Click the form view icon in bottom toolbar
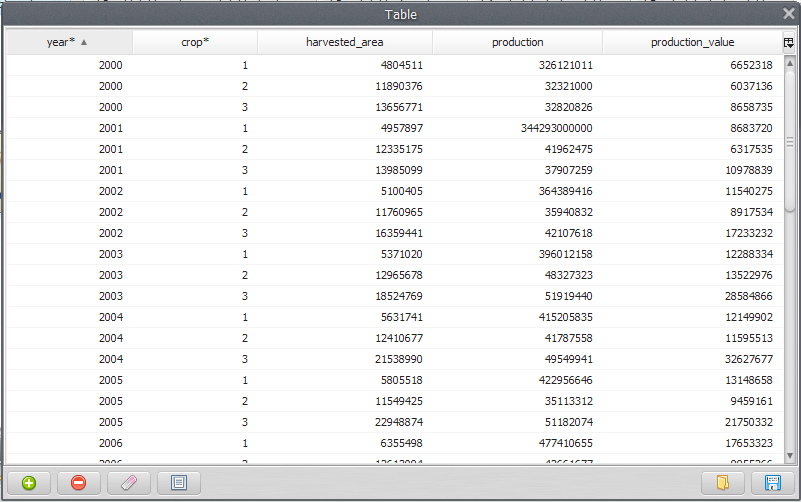Viewport: 801px width, 502px height. [179, 483]
